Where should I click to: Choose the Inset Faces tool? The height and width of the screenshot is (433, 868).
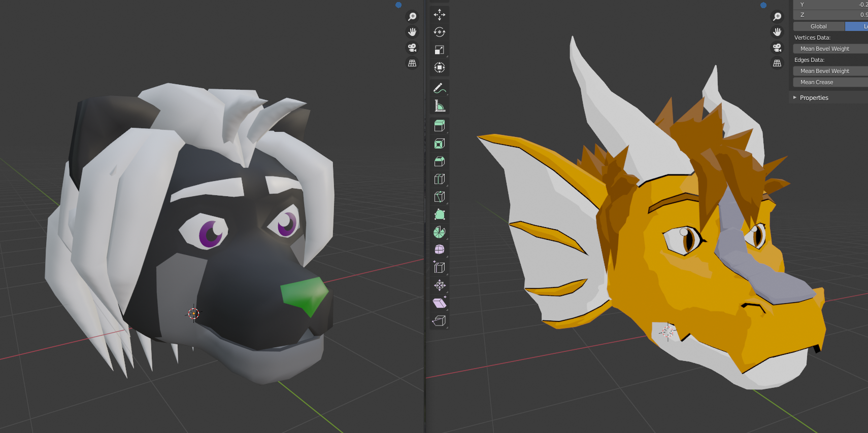pos(440,144)
